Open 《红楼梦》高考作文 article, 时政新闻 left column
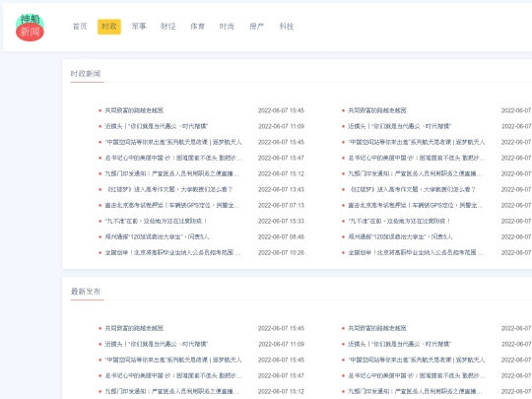 169,189
